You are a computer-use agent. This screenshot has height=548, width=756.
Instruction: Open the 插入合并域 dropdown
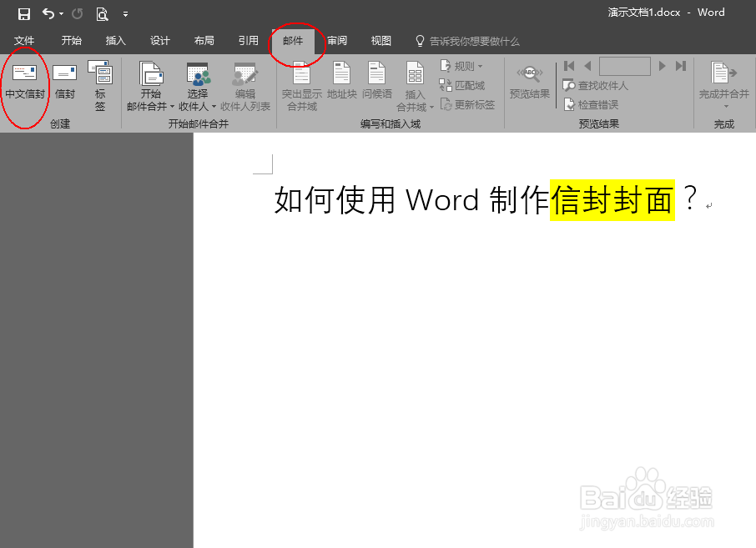(x=415, y=87)
